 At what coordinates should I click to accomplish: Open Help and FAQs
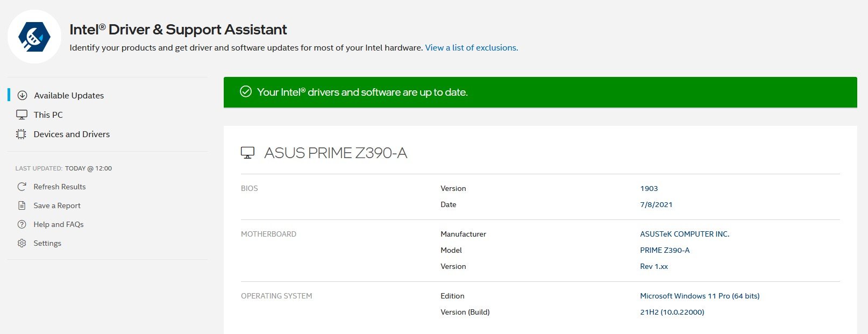[59, 224]
